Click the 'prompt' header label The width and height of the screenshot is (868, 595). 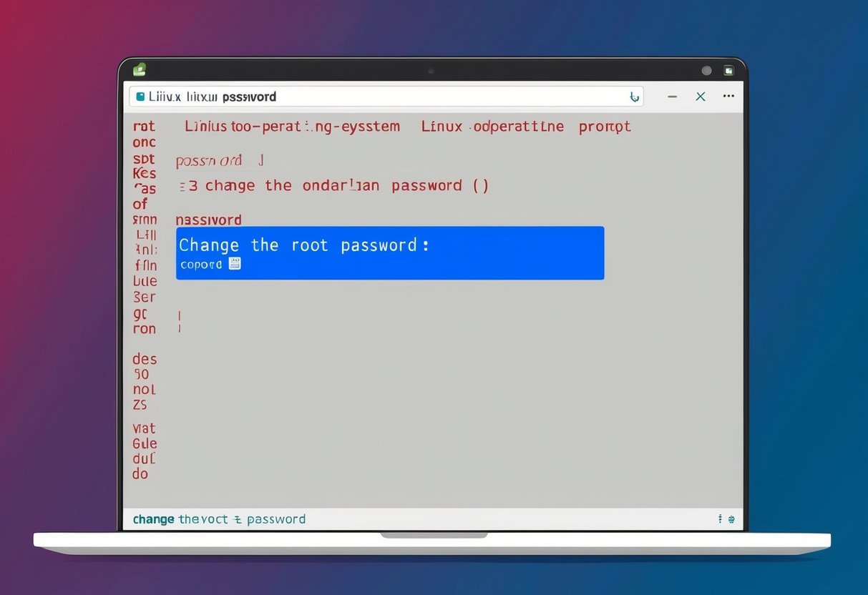[605, 127]
